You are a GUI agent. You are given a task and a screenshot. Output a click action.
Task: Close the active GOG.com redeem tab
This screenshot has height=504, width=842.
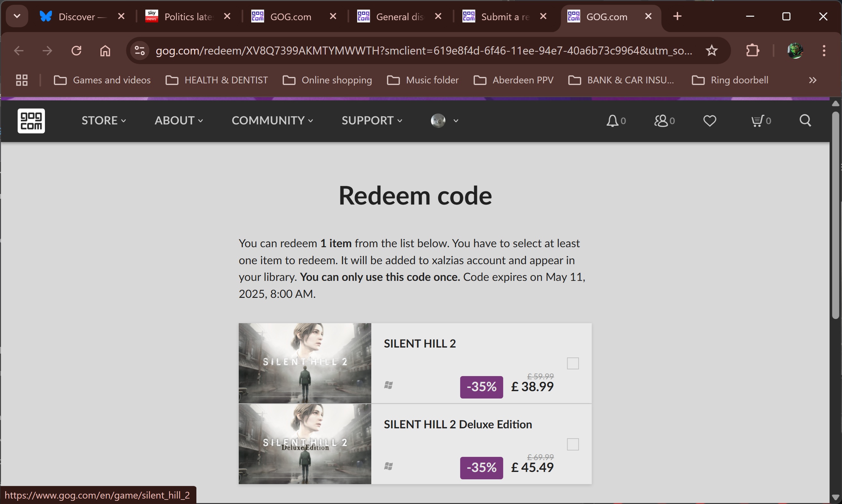pyautogui.click(x=648, y=16)
